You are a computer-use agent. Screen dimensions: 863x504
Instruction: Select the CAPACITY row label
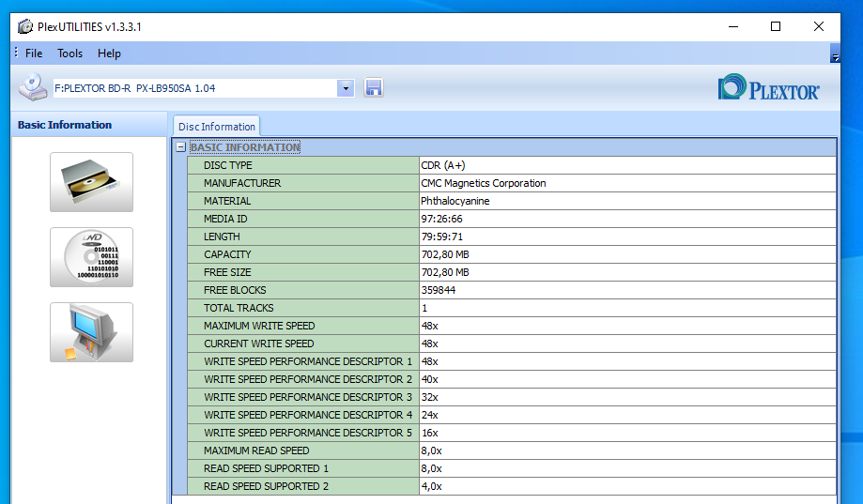pyautogui.click(x=303, y=254)
